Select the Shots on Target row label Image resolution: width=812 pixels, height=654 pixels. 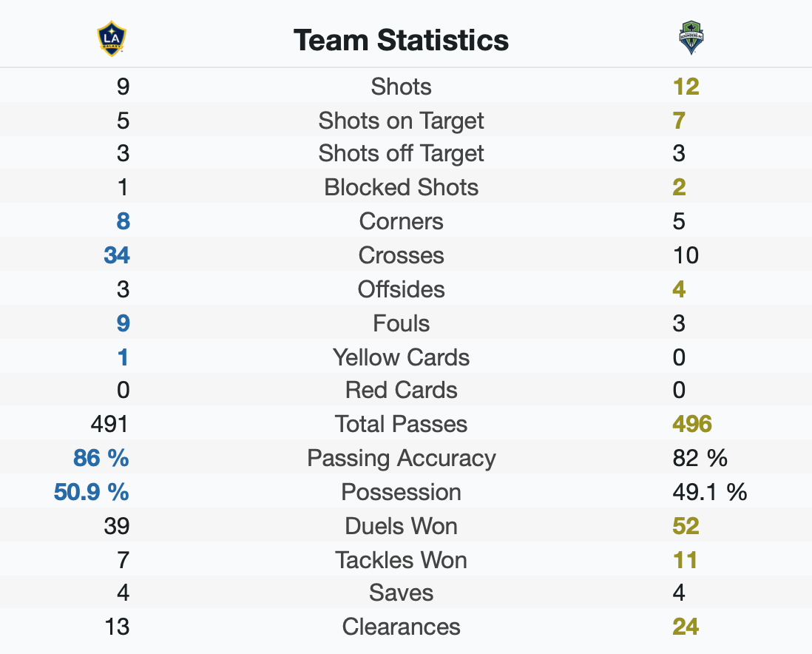pos(401,121)
